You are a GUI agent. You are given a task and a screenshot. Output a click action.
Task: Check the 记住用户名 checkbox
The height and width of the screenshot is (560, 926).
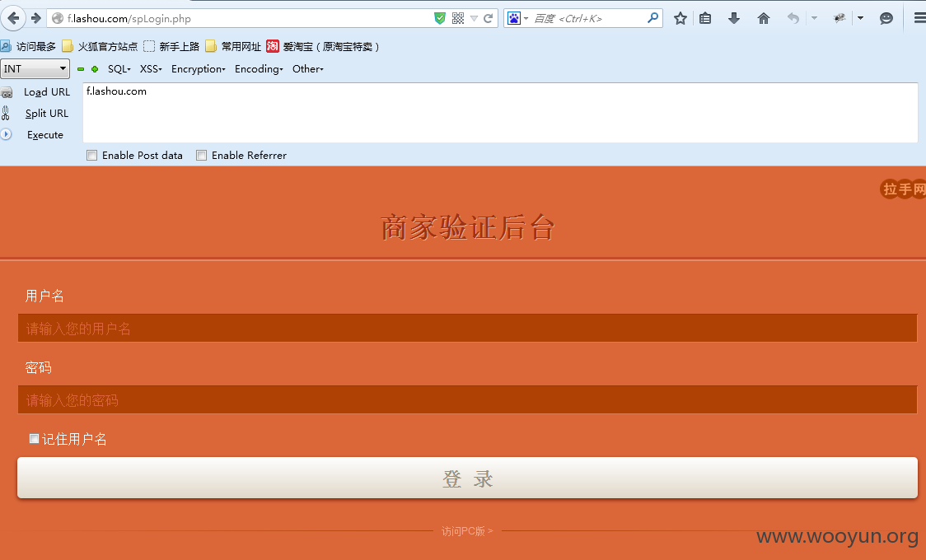coord(35,438)
